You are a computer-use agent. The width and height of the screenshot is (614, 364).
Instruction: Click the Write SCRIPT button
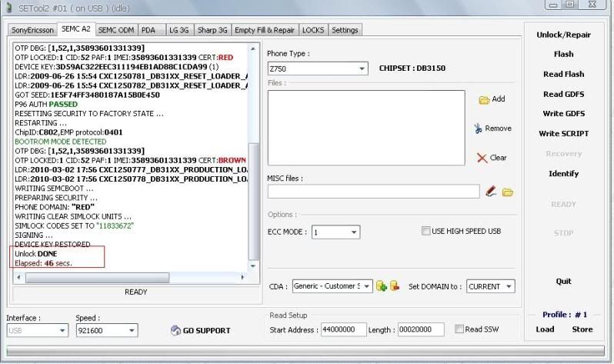click(563, 134)
